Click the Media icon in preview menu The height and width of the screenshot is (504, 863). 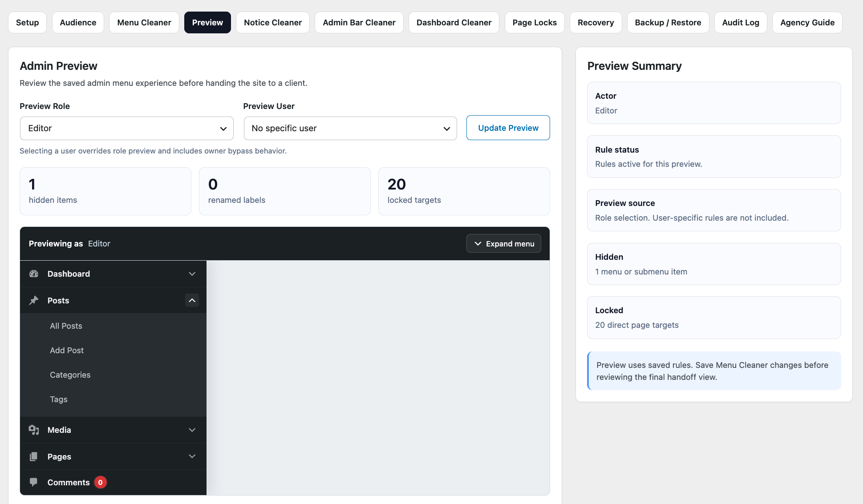[34, 430]
